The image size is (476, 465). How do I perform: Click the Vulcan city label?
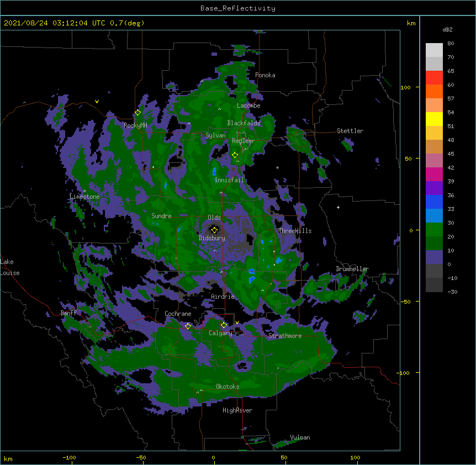pyautogui.click(x=300, y=437)
